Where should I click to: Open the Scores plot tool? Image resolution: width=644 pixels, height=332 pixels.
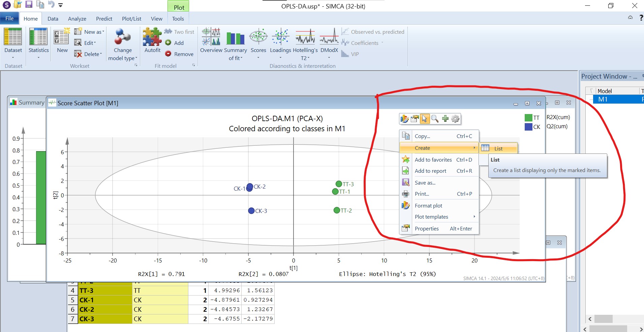coord(258,37)
